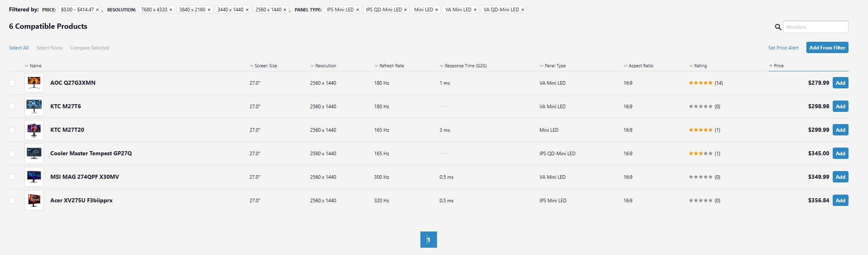This screenshot has width=868, height=255.
Task: Click Compare Selected link
Action: [x=90, y=48]
